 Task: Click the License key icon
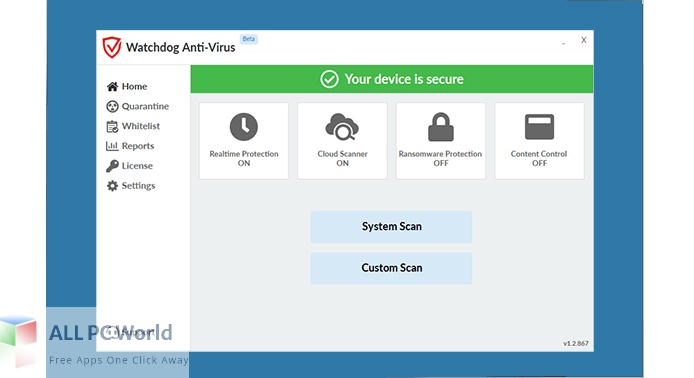point(112,166)
